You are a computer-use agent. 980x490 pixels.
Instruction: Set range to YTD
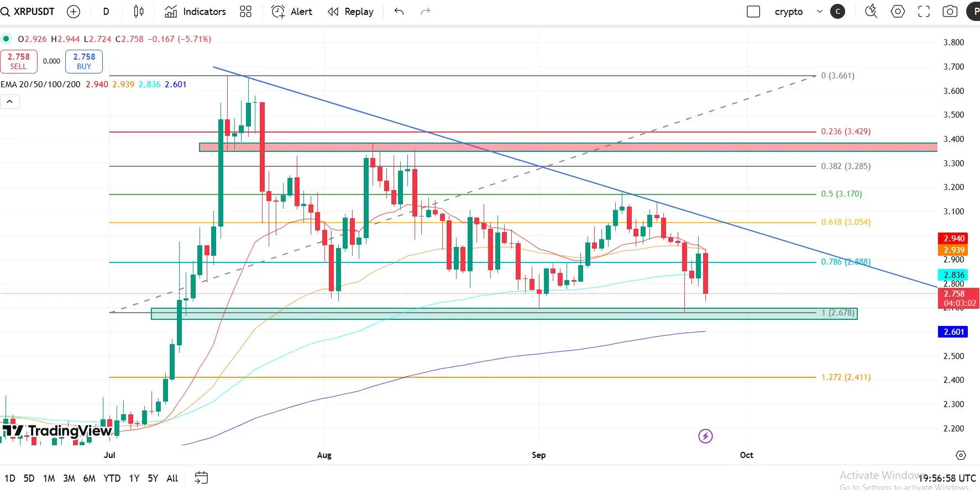[112, 478]
